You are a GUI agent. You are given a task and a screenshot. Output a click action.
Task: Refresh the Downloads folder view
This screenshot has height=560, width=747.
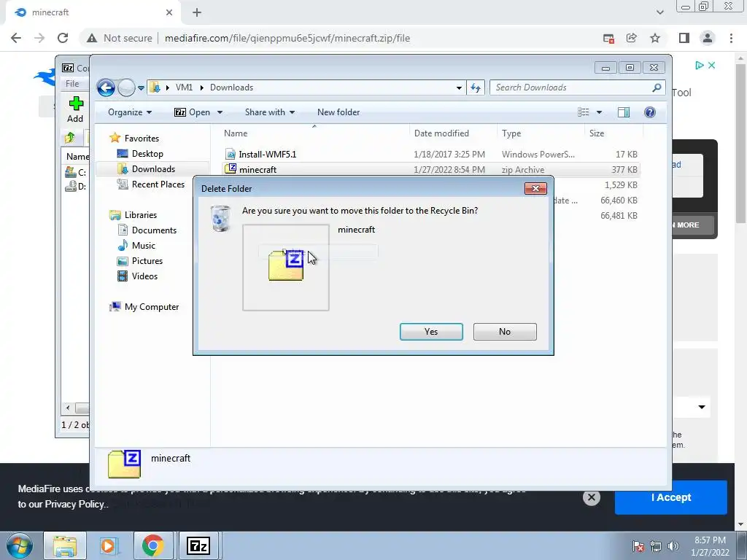[x=476, y=87]
